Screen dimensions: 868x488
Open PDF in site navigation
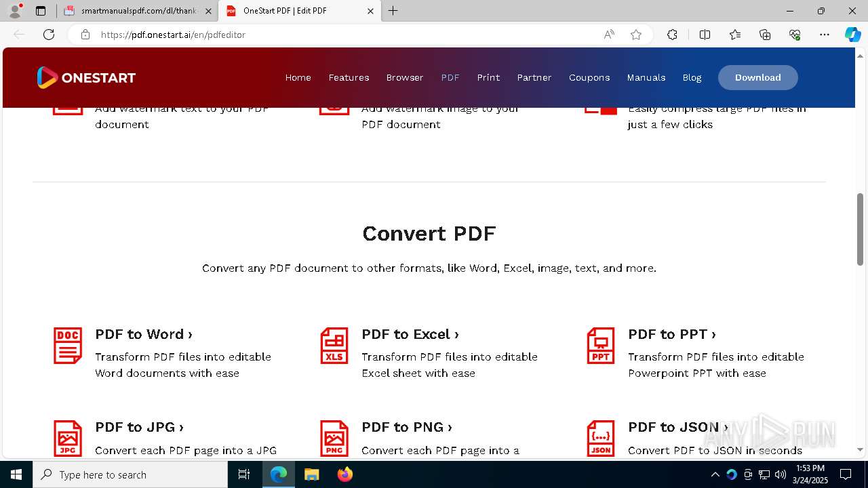tap(450, 77)
